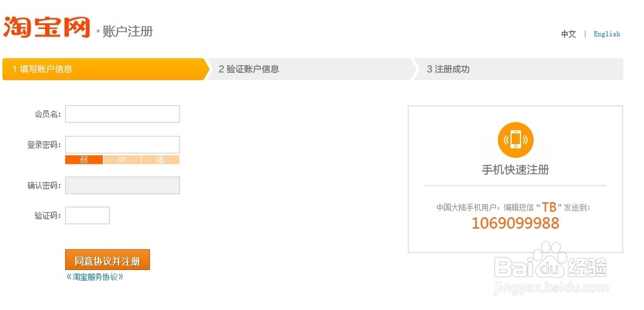Viewport: 644px width, 310px height.
Task: Open the 《淘宝服务协议》 link
Action: pyautogui.click(x=95, y=276)
